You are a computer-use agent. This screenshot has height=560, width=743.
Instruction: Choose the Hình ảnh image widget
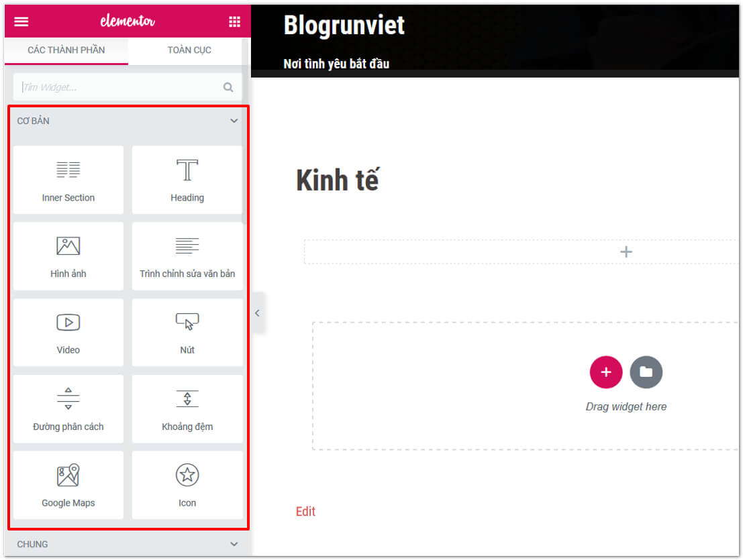coord(68,256)
